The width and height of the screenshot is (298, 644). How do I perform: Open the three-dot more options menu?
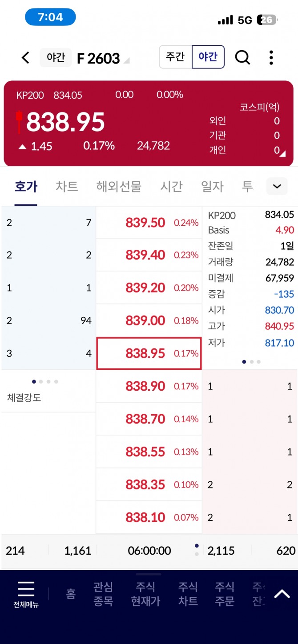click(271, 58)
